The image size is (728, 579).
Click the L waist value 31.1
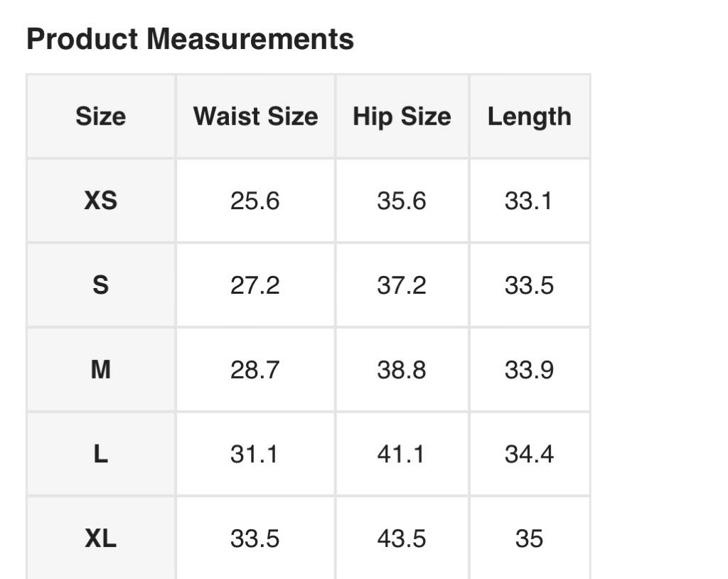point(254,454)
